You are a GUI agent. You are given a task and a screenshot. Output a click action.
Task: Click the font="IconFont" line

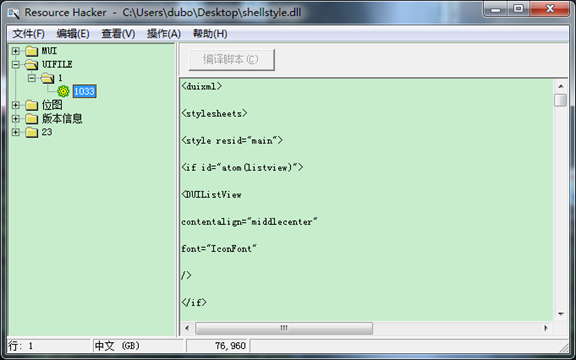[x=219, y=249]
